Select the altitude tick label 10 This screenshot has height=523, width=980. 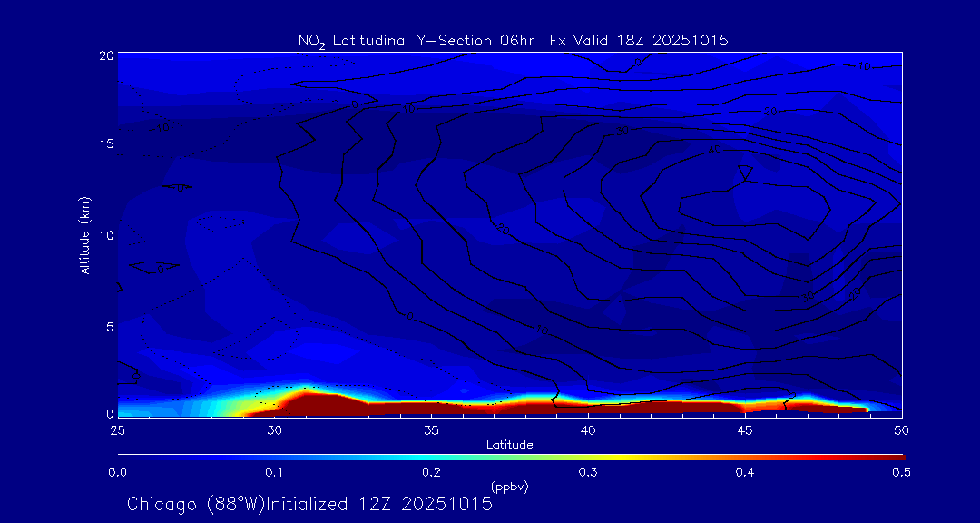[106, 235]
